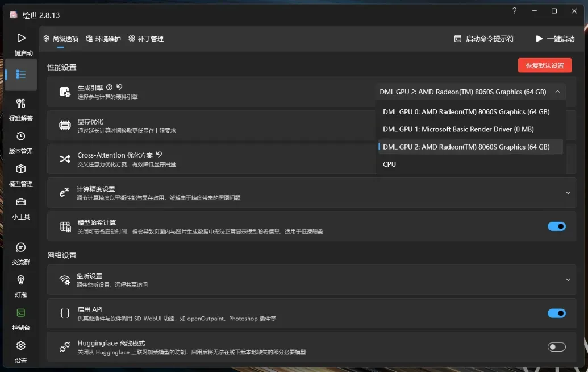Screen dimensions: 588x372
Task: Click 启动命令提示符 button
Action: point(484,39)
